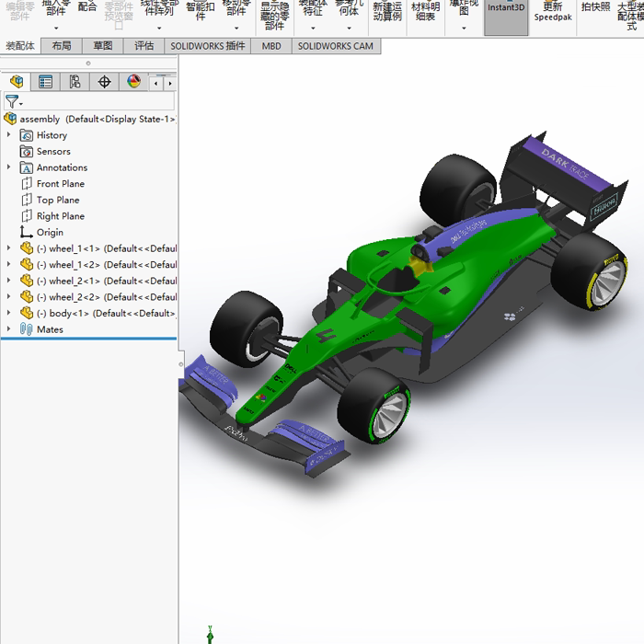644x644 pixels.
Task: Expand the wheel_1<1> component node
Action: (8, 247)
